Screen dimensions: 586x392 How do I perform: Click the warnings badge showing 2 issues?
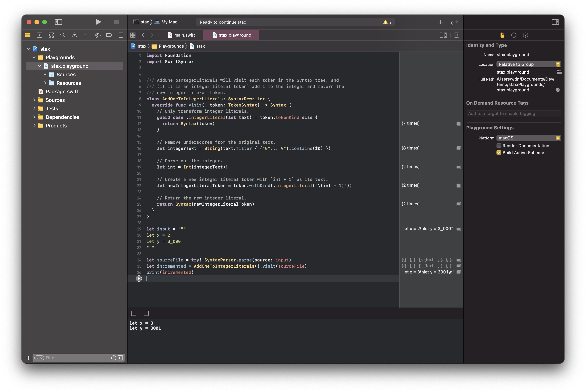pos(387,22)
